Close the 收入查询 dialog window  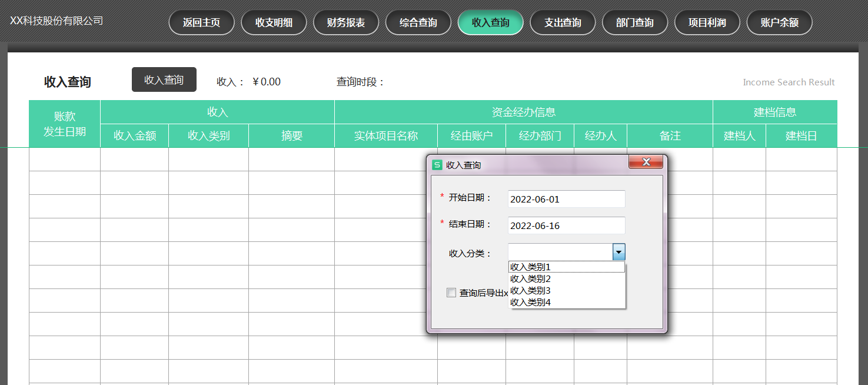(x=646, y=162)
